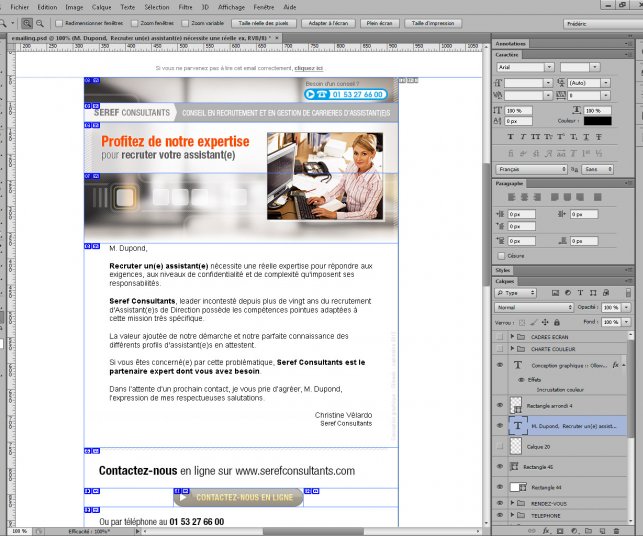Apply subscript text style
Image resolution: width=643 pixels, height=536 pixels.
(573, 137)
